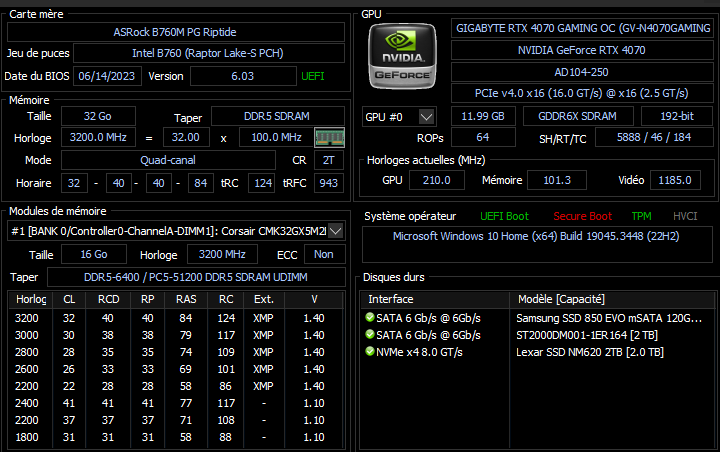Click the NVIDIA GeForce RTX 4070 field

tap(582, 50)
